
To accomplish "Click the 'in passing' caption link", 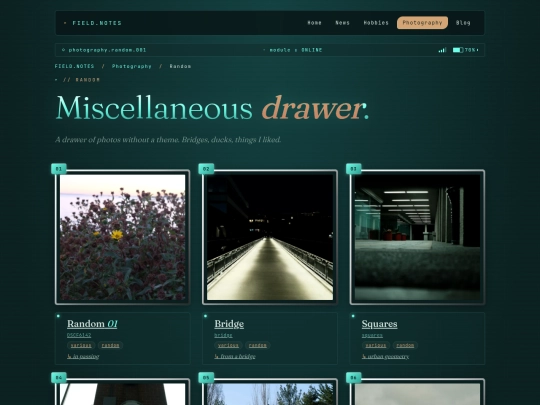I will 83,356.
